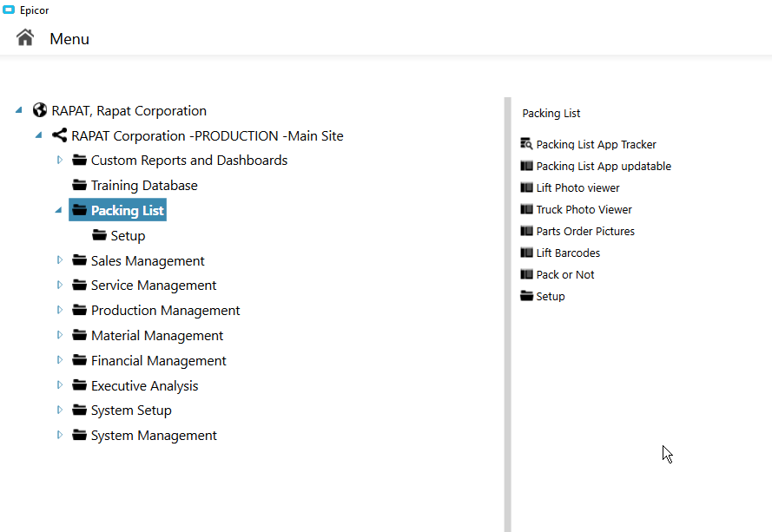The height and width of the screenshot is (532, 772).
Task: Click the globe icon beside RAPAT, Rapat Corporation
Action: 40,110
